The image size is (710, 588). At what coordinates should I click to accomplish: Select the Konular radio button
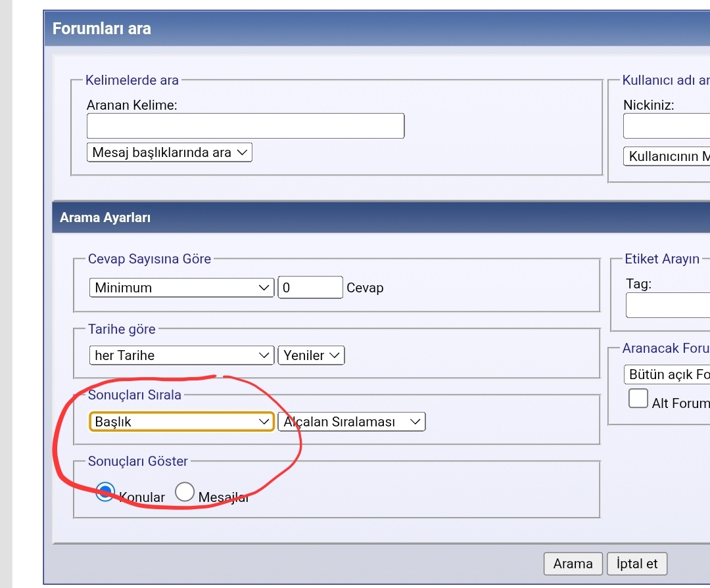pos(105,492)
